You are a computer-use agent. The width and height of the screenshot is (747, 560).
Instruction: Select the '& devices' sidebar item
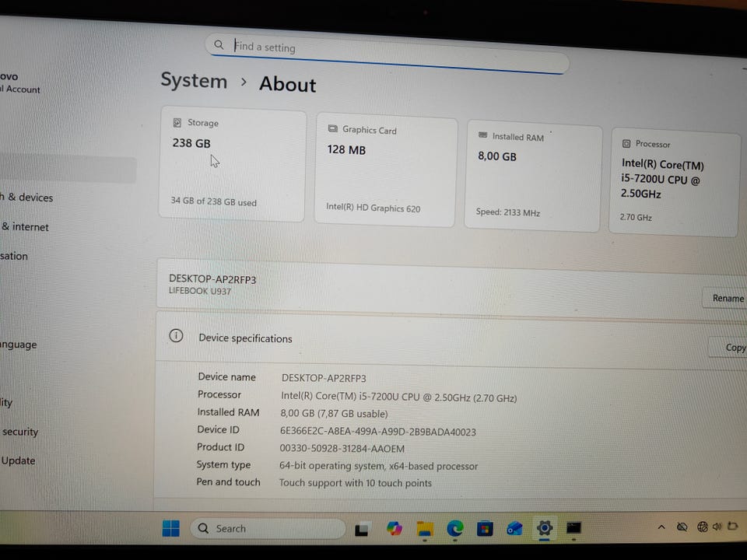pos(26,197)
